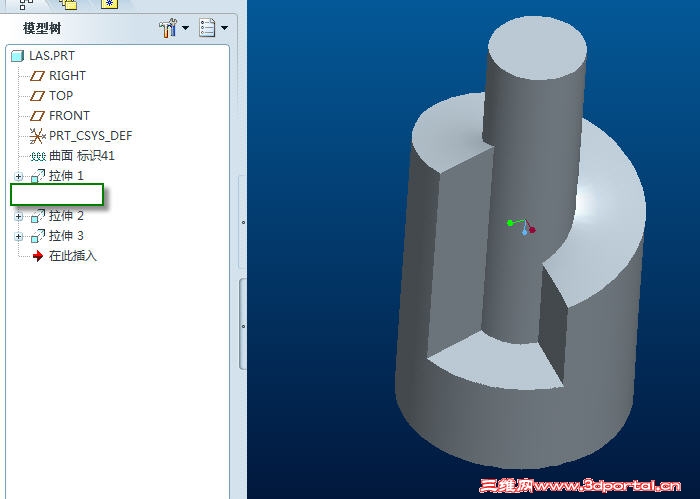700x499 pixels.
Task: Click the model tree Show list icon
Action: click(x=207, y=28)
